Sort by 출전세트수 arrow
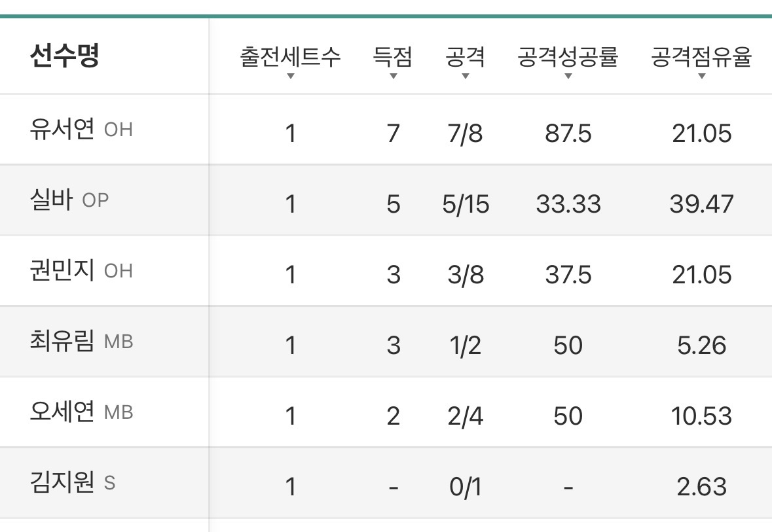This screenshot has width=772, height=532. [x=291, y=77]
